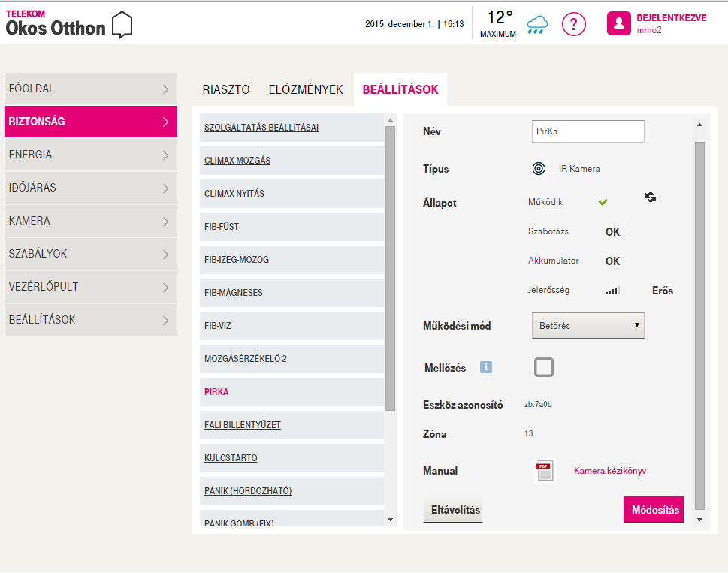Click the Jelerősség signal strength bars icon
The width and height of the screenshot is (728, 573).
(612, 291)
